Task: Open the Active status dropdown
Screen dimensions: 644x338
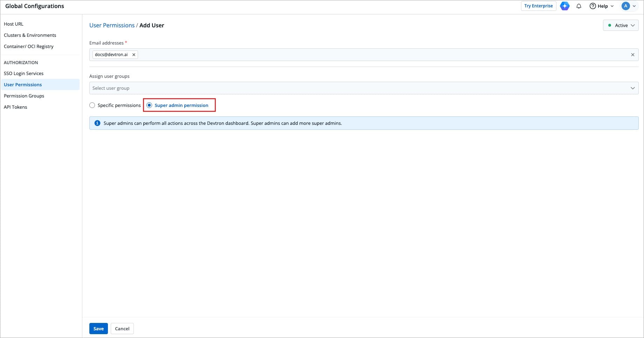Action: (x=621, y=25)
